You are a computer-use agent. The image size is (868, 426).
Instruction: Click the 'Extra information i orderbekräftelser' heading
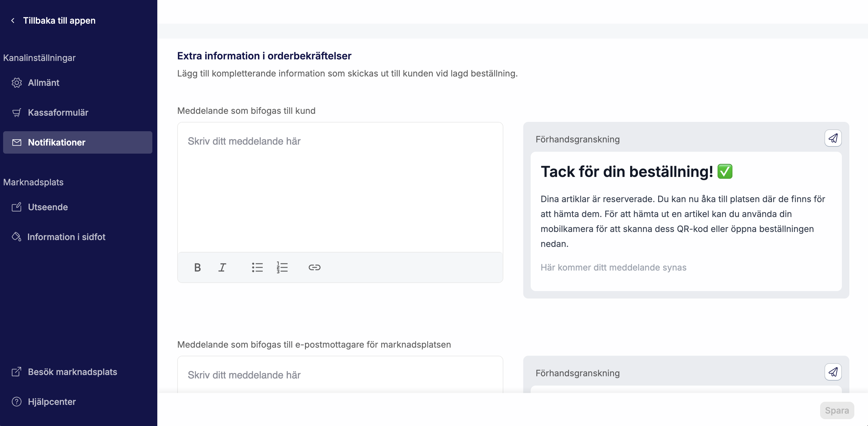264,56
